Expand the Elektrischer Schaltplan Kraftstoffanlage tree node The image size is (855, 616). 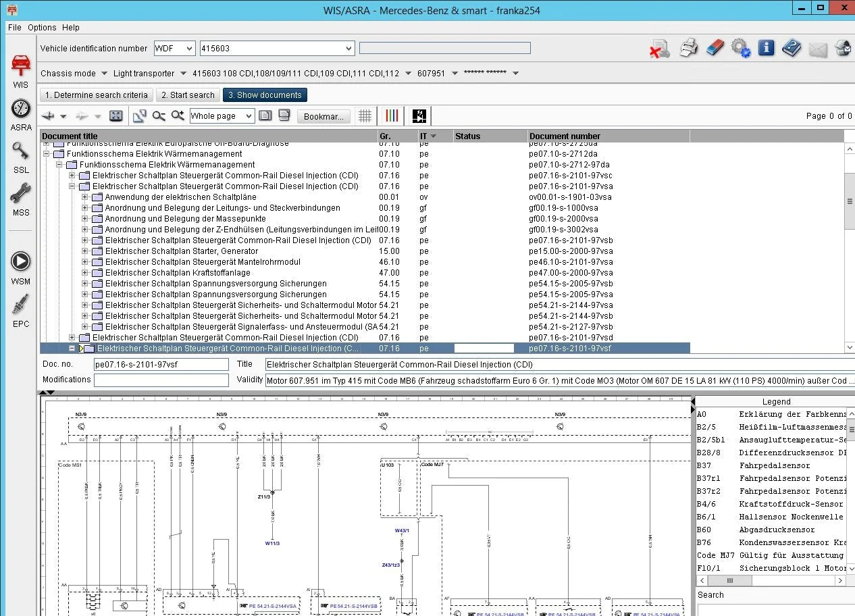[x=85, y=273]
